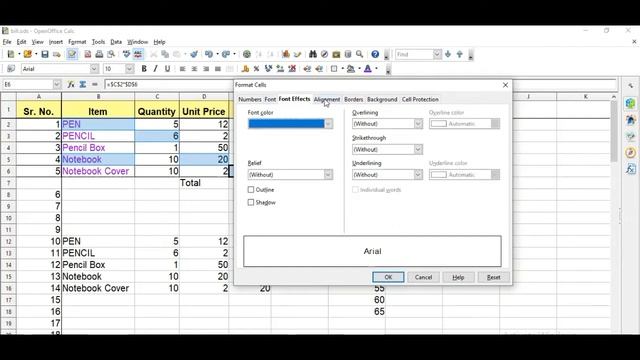Select the Pencil Box cell in row 4

click(98, 148)
